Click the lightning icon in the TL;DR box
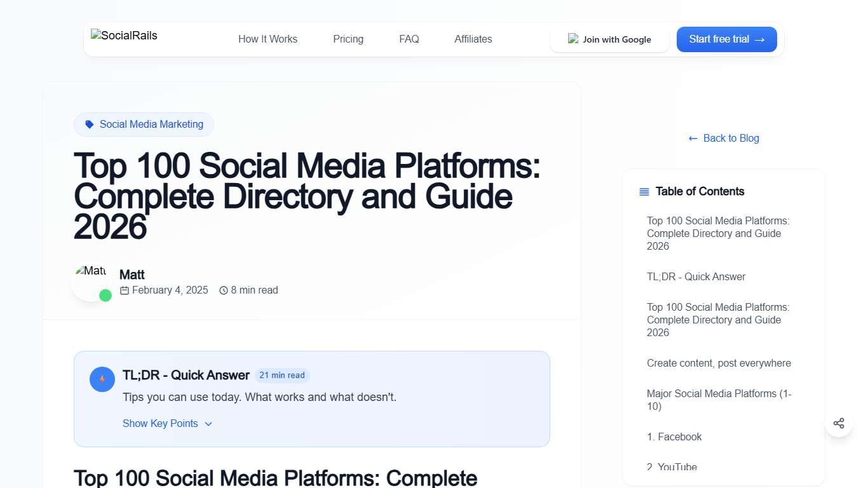 click(102, 379)
